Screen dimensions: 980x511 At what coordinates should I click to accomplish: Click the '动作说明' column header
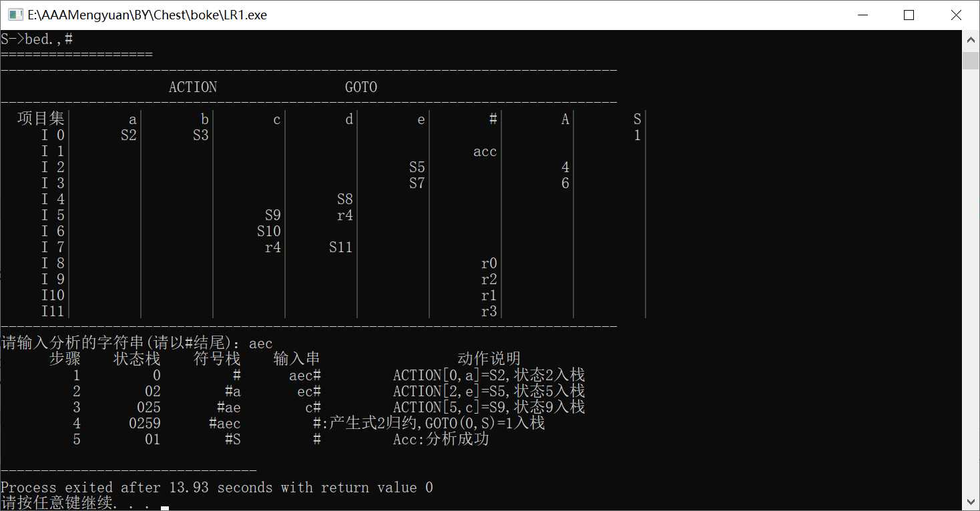pyautogui.click(x=489, y=360)
